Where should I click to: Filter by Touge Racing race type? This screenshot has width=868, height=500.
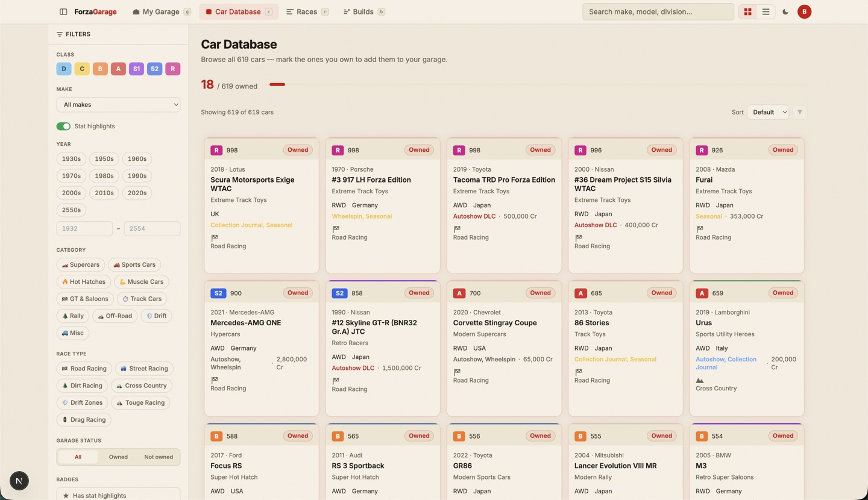[x=140, y=403]
